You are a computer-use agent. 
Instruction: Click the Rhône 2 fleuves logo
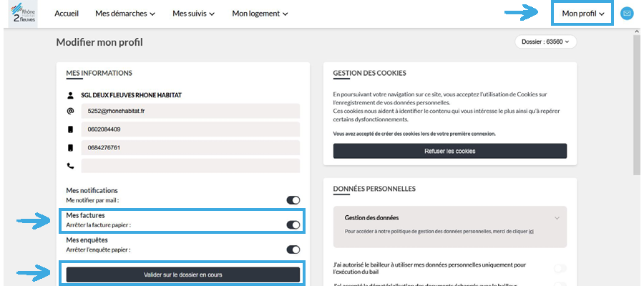click(x=21, y=14)
